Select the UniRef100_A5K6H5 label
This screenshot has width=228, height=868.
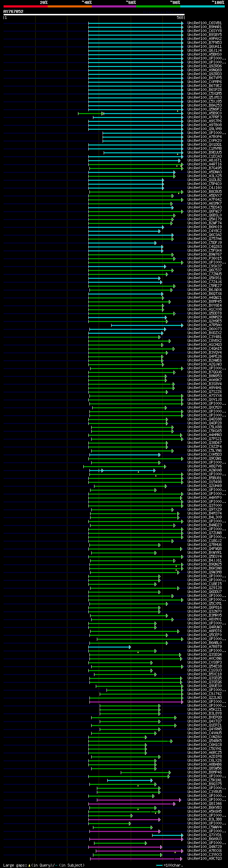click(x=204, y=811)
